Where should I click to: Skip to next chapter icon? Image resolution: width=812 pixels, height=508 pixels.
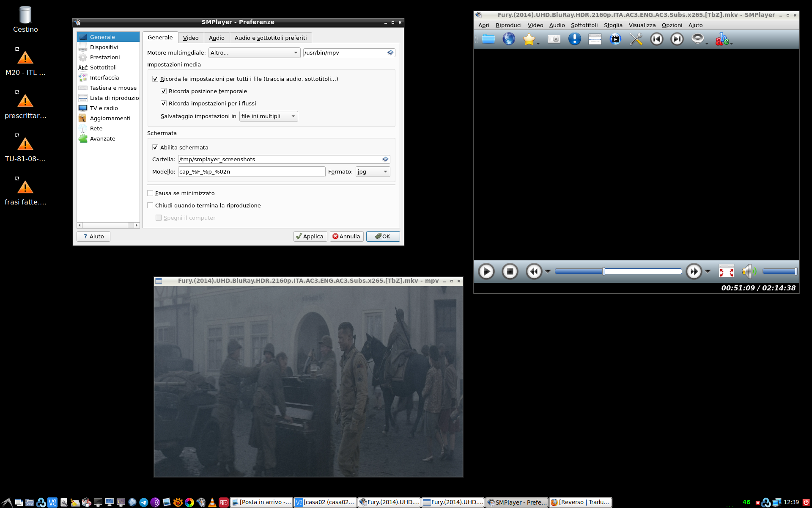coord(676,39)
